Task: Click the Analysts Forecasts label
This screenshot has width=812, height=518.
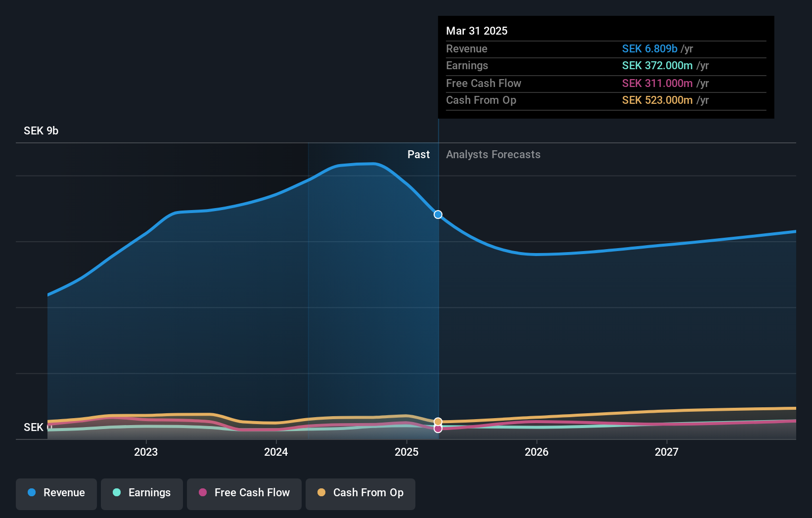Action: coord(493,154)
